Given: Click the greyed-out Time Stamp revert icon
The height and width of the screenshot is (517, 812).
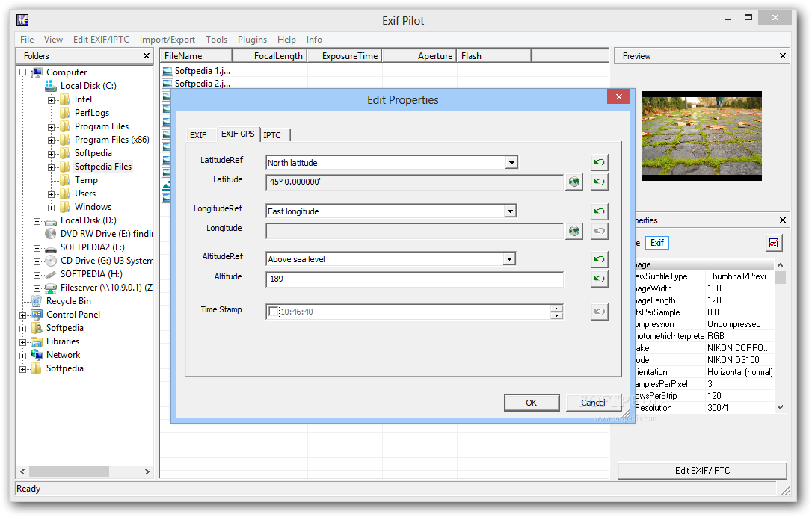Looking at the screenshot, I should (x=599, y=312).
